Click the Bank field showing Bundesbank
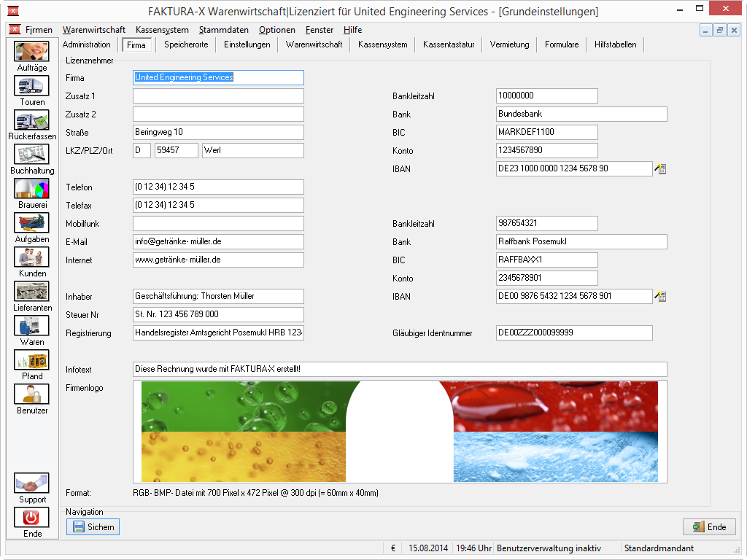This screenshot has height=560, width=747. click(x=581, y=114)
